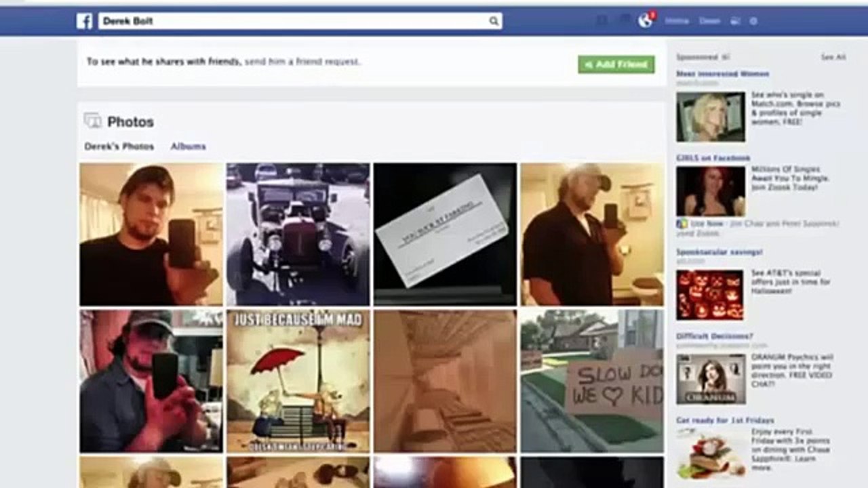Open the 'Difficult Decisions?' ad link

pos(715,336)
